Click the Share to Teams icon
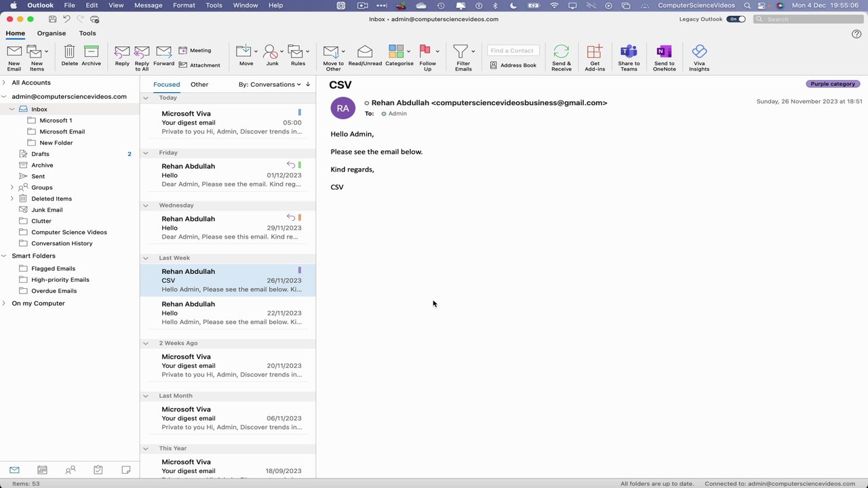Image resolution: width=868 pixels, height=488 pixels. [629, 52]
